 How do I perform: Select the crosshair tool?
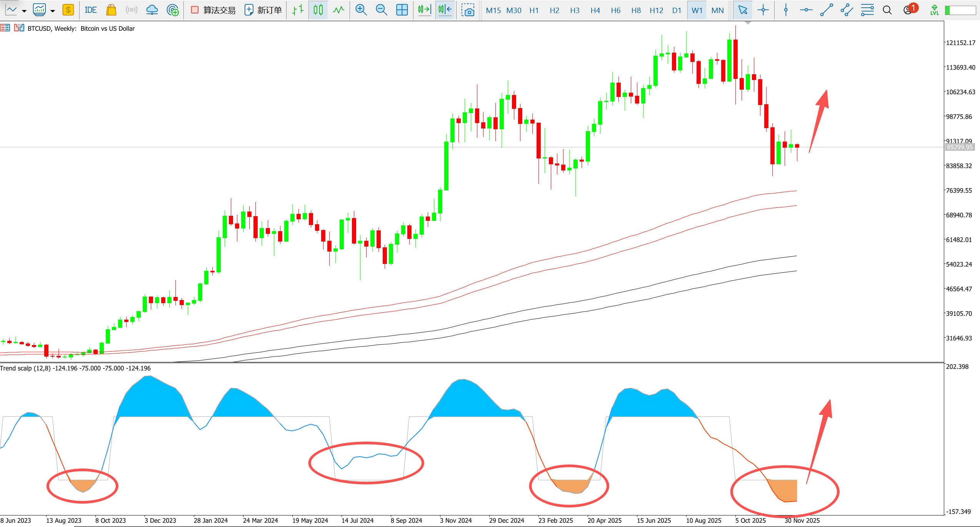763,10
